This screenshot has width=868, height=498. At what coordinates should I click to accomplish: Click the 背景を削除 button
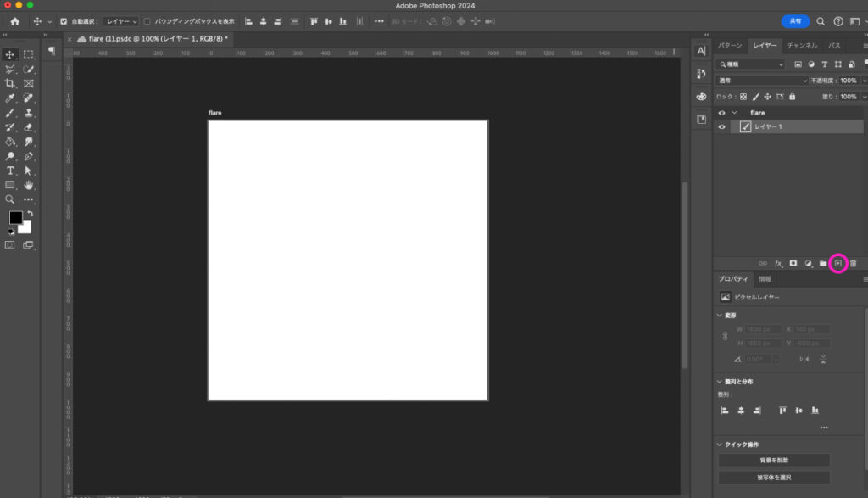click(774, 460)
